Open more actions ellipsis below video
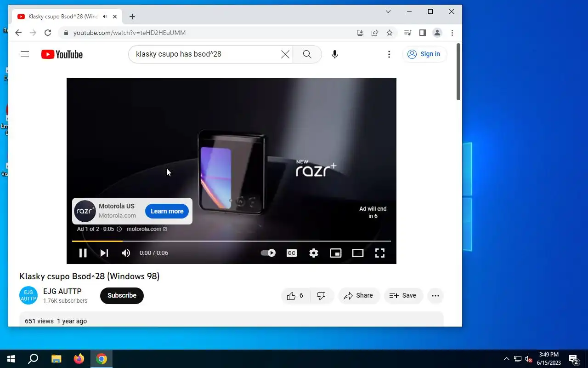Screen dimensions: 588x368 pyautogui.click(x=435, y=296)
